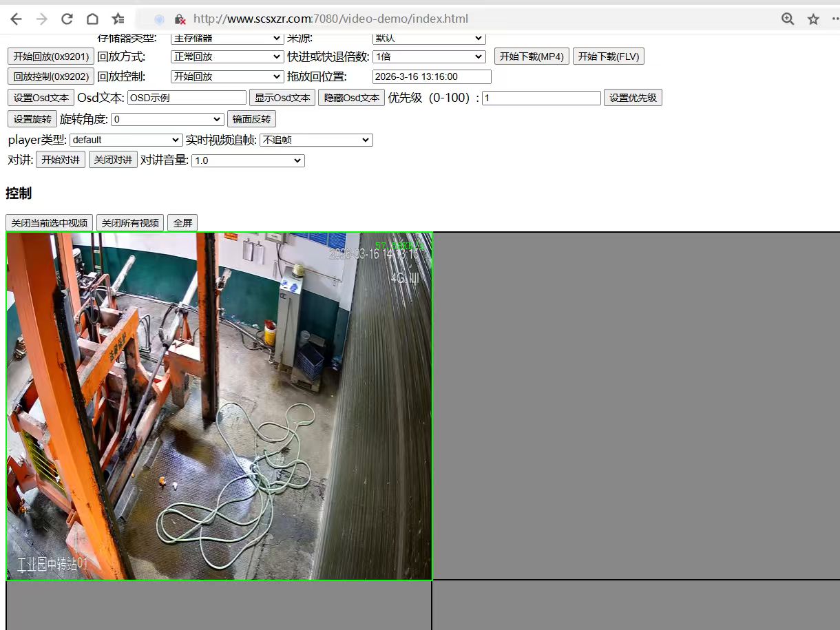The image size is (840, 630).
Task: Click the browser forward arrow
Action: click(41, 19)
